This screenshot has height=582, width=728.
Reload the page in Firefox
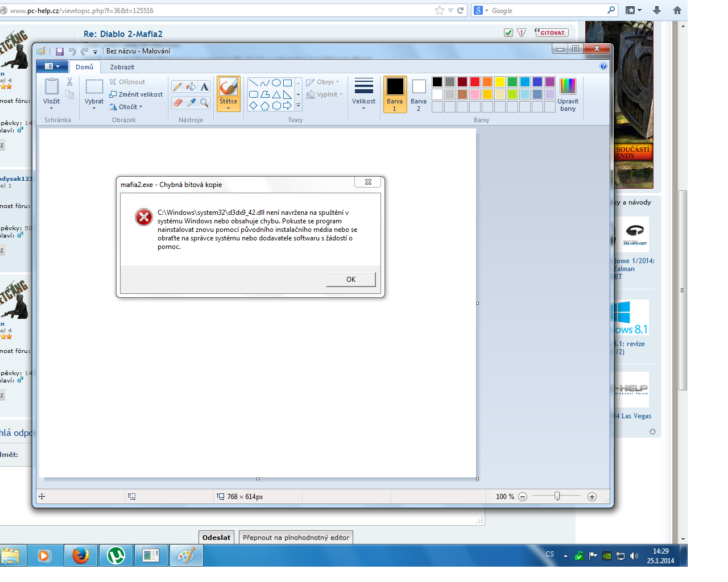coord(461,10)
